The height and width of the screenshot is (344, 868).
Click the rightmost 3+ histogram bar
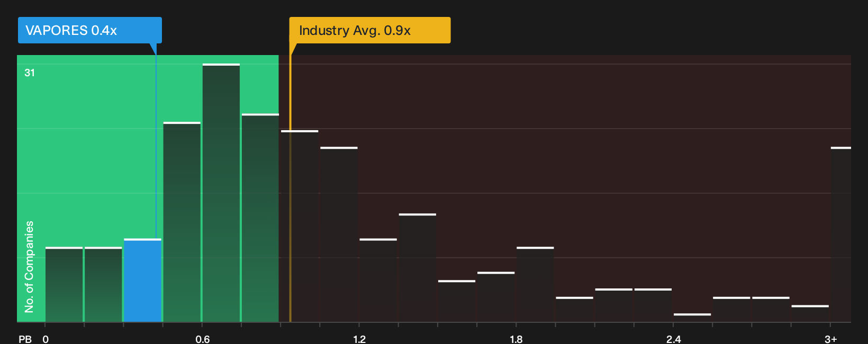click(x=841, y=234)
